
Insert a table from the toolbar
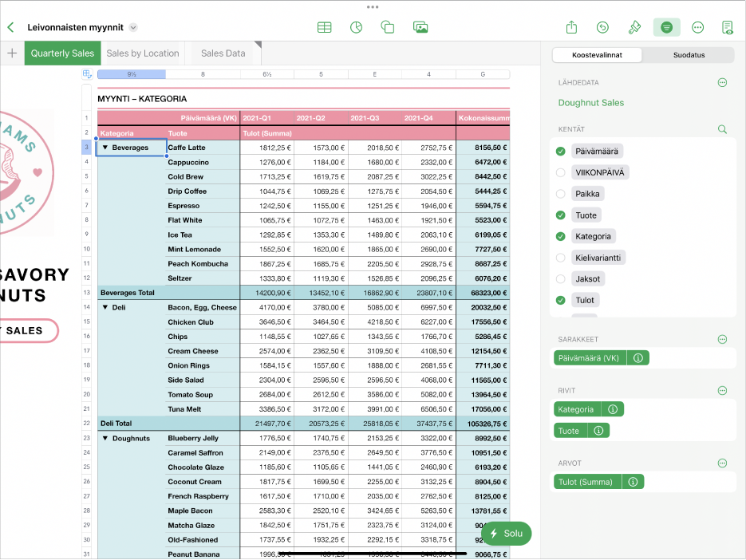pos(325,28)
